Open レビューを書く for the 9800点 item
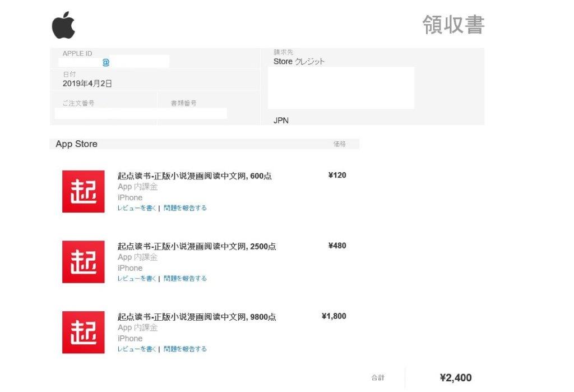The width and height of the screenshot is (574, 392). pyautogui.click(x=137, y=349)
